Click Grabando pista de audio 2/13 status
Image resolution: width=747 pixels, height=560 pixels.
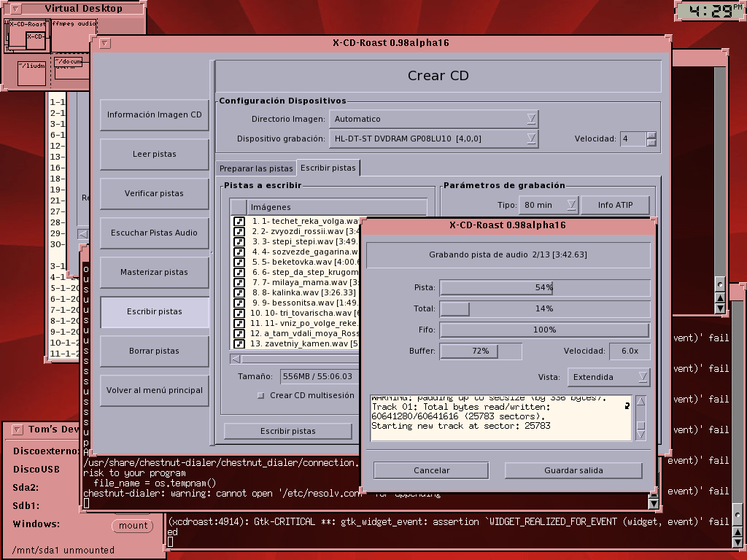tap(508, 254)
